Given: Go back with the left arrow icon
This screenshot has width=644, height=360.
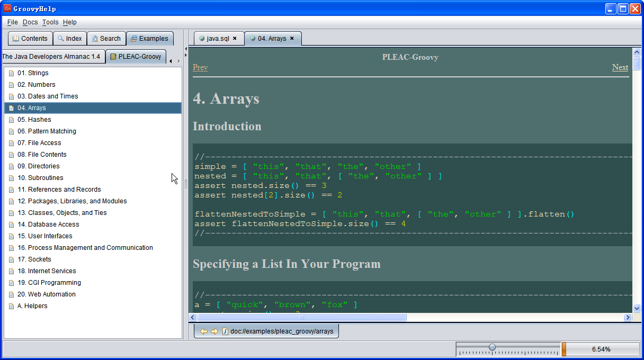Looking at the screenshot, I should click(203, 331).
